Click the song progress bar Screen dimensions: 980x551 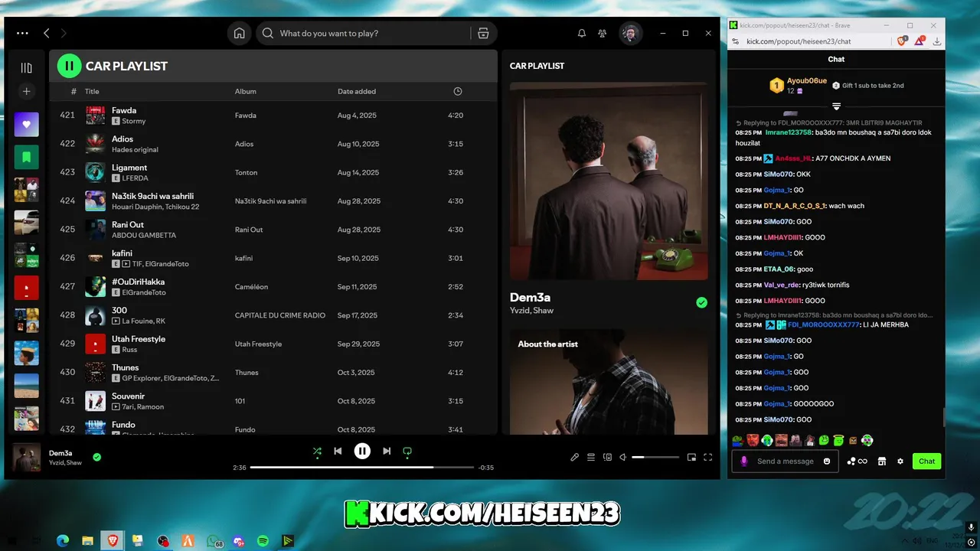click(362, 467)
